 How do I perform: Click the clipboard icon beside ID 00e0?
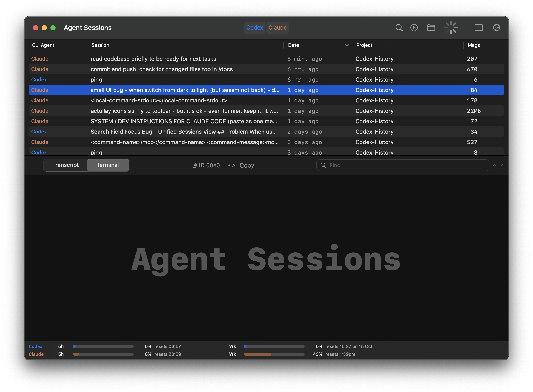194,165
